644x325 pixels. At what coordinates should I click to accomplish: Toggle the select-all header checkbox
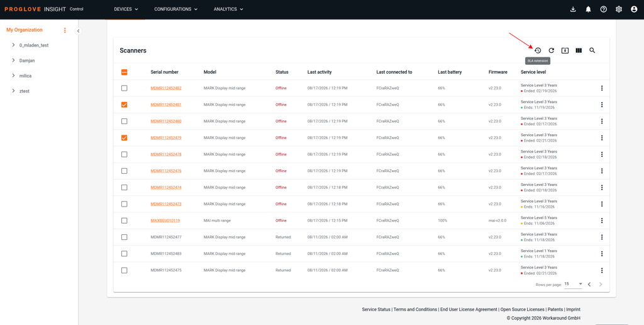tap(125, 72)
